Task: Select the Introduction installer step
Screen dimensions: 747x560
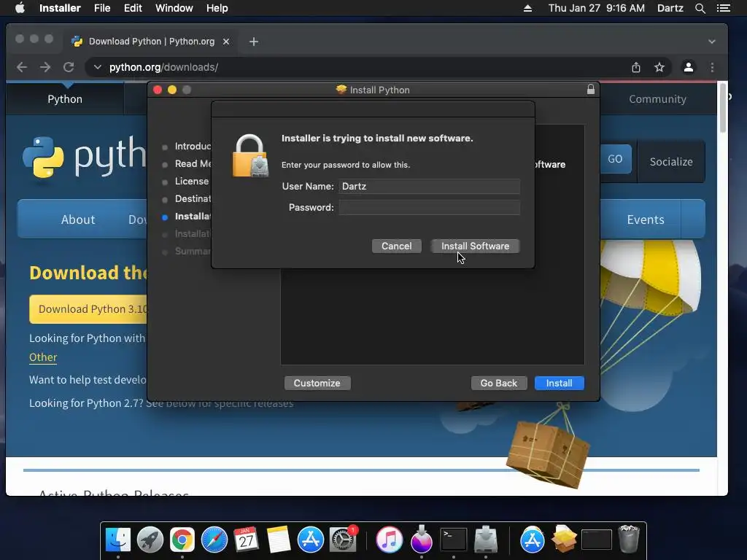Action: click(193, 146)
